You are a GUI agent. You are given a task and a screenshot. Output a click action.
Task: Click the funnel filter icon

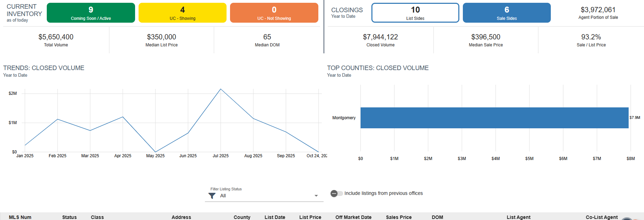click(x=212, y=196)
